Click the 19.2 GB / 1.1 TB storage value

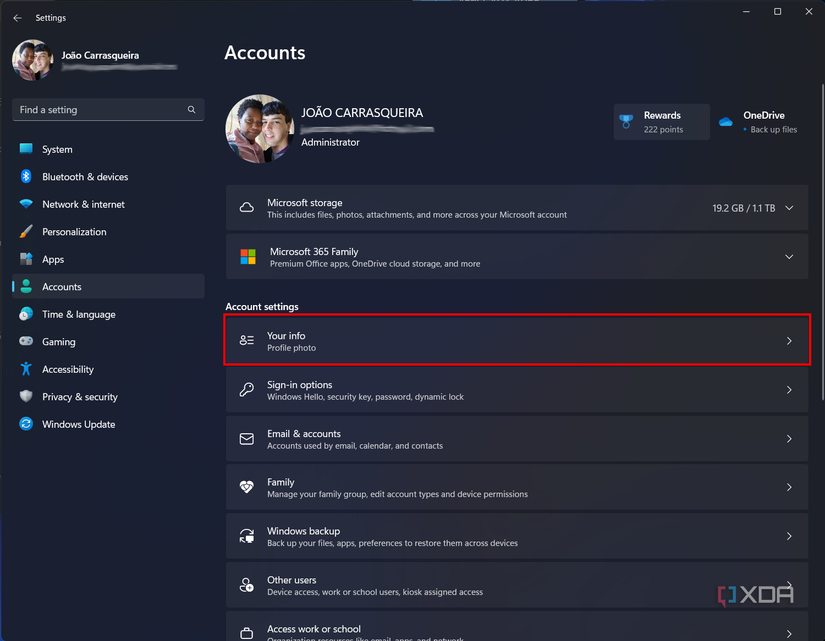[x=743, y=208]
